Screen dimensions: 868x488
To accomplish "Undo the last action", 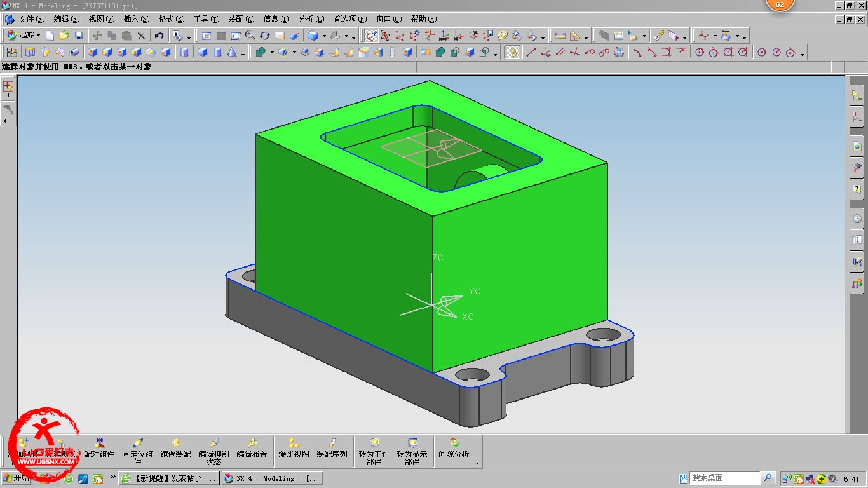I will 159,36.
